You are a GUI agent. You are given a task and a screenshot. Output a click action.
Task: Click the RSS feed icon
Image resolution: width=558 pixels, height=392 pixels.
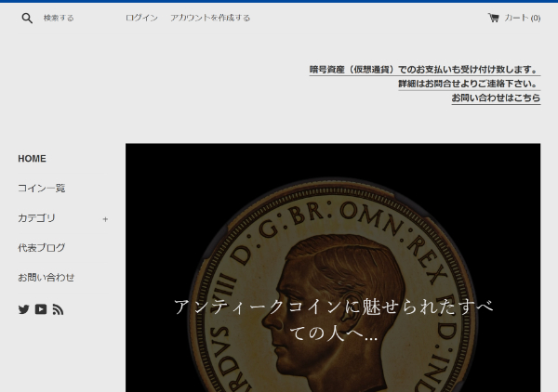tap(58, 309)
